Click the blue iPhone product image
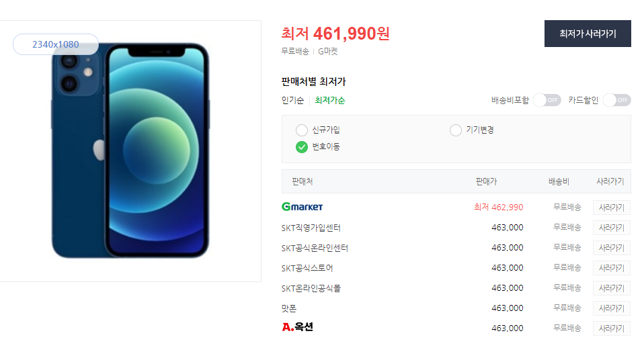Screen dimensions: 644x360 (x=130, y=150)
